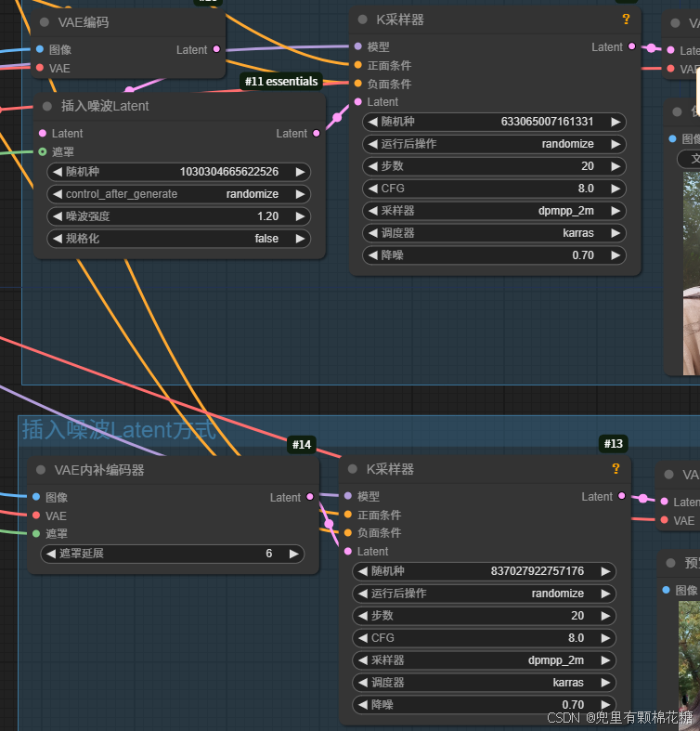The image size is (700, 731).
Task: Collapse the 插入噪波Latent node via its dot
Action: [x=47, y=106]
